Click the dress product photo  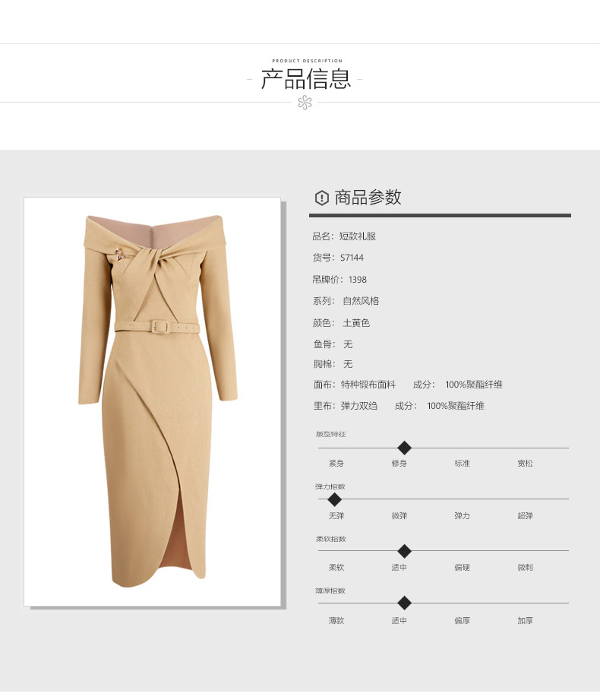pyautogui.click(x=153, y=402)
